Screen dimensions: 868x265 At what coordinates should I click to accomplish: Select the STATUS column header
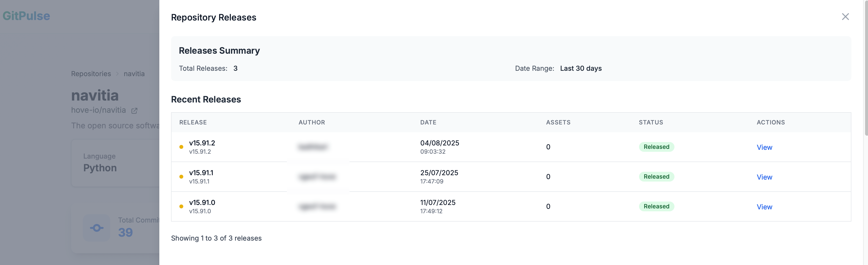[651, 122]
